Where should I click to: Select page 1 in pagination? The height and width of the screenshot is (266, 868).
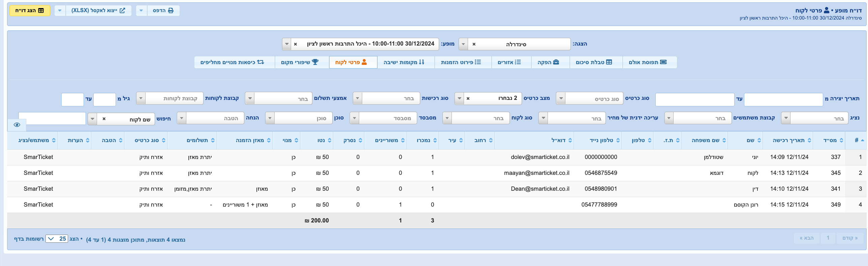pyautogui.click(x=828, y=238)
